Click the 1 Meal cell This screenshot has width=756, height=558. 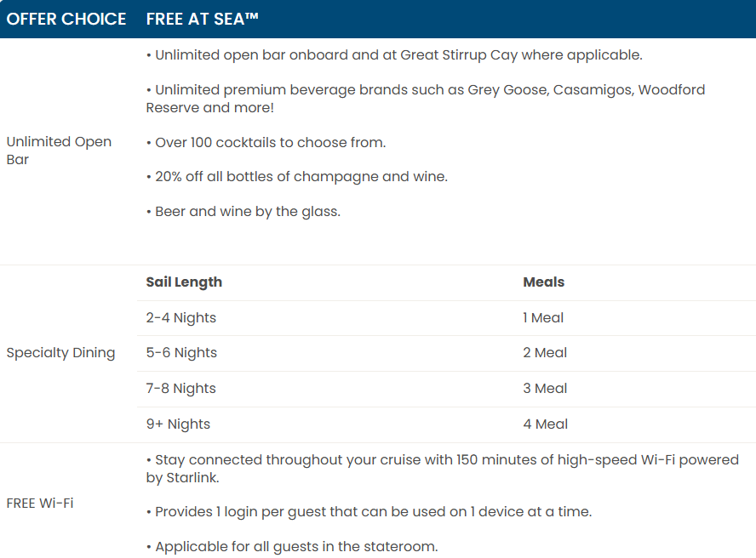point(543,318)
